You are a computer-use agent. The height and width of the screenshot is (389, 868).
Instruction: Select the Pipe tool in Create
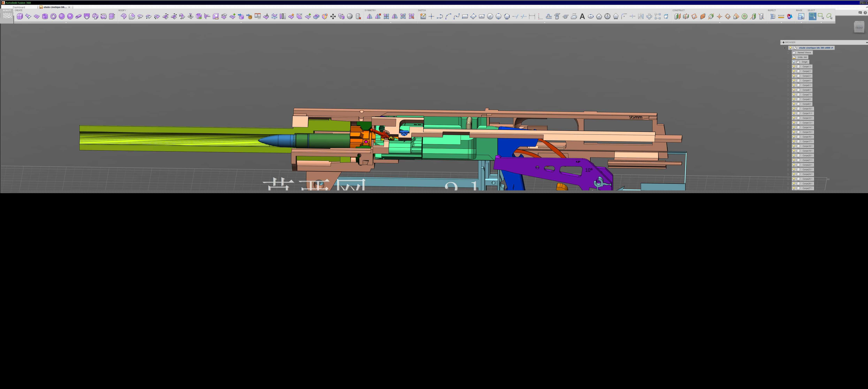point(79,16)
